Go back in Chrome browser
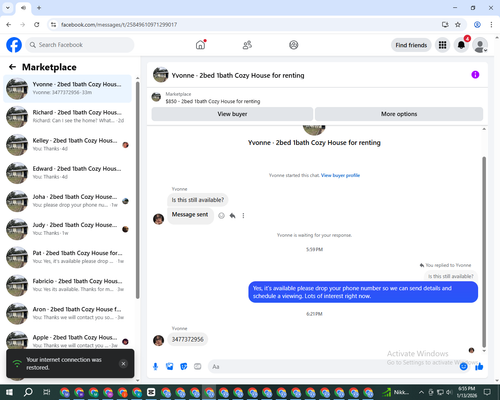This screenshot has width=500, height=400. click(x=9, y=25)
